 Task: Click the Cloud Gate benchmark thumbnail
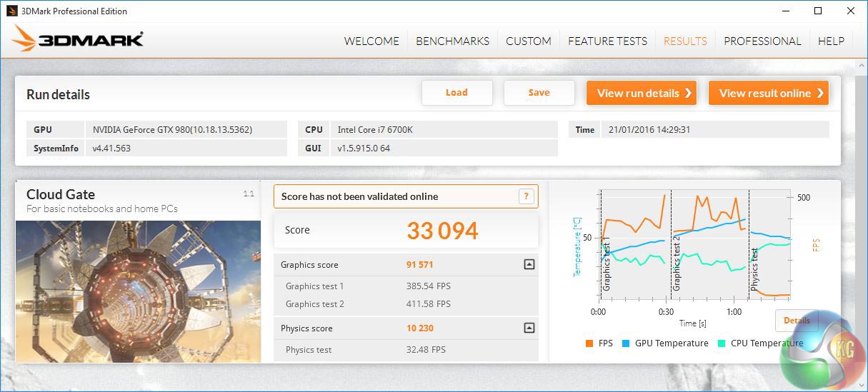(138, 291)
